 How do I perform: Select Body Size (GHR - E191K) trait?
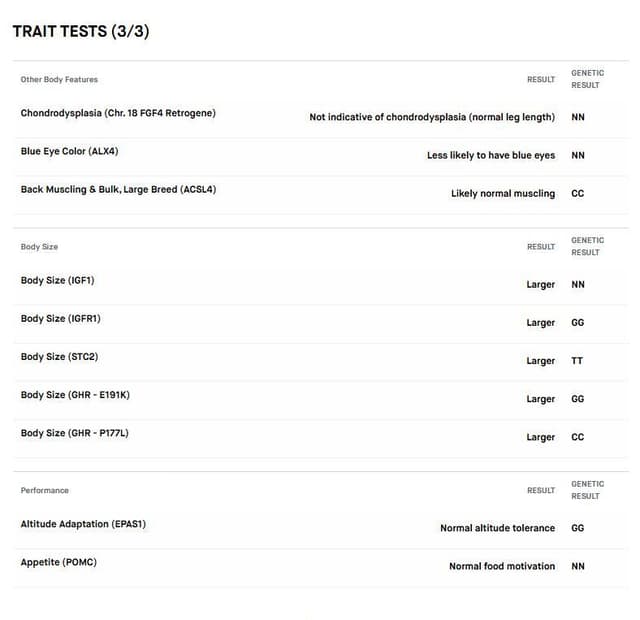(x=75, y=395)
